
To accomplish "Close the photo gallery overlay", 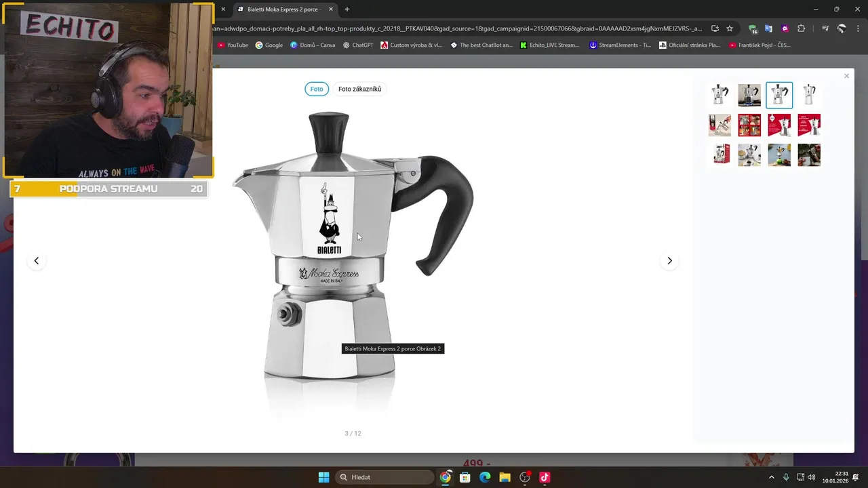I will pos(846,76).
